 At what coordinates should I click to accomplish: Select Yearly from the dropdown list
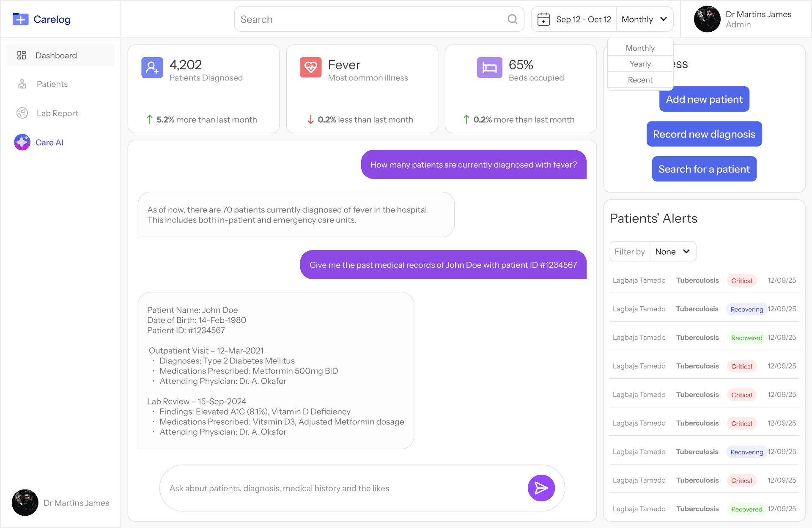pyautogui.click(x=640, y=64)
